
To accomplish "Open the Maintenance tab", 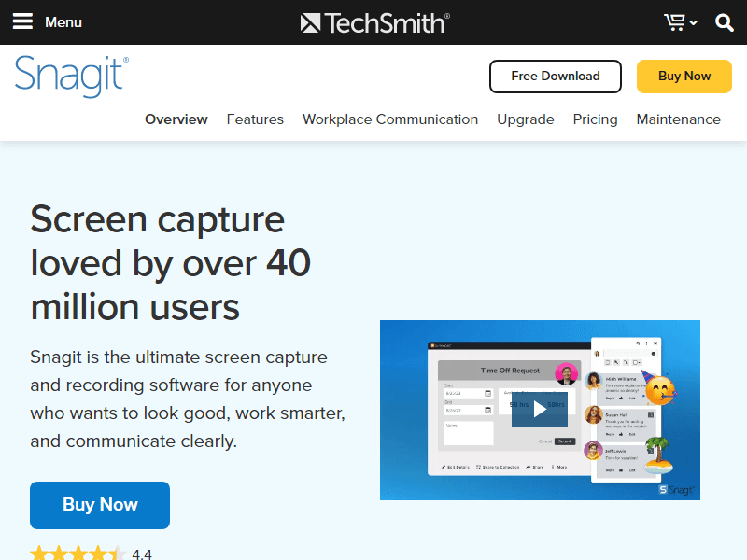I will (679, 119).
